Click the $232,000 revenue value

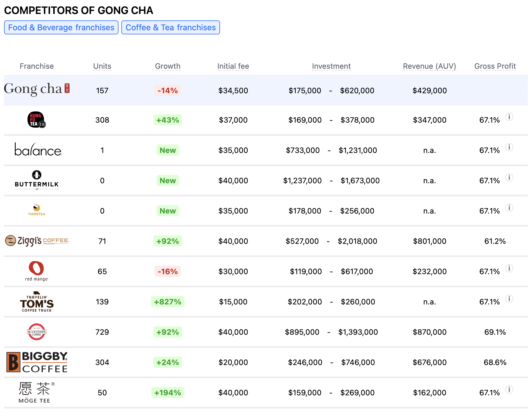tap(430, 272)
